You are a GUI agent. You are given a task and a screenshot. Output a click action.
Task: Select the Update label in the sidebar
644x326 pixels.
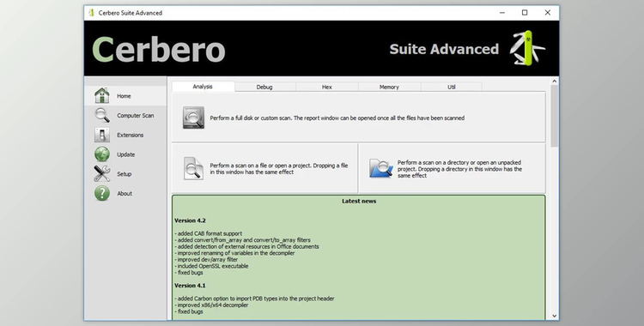[x=125, y=154]
